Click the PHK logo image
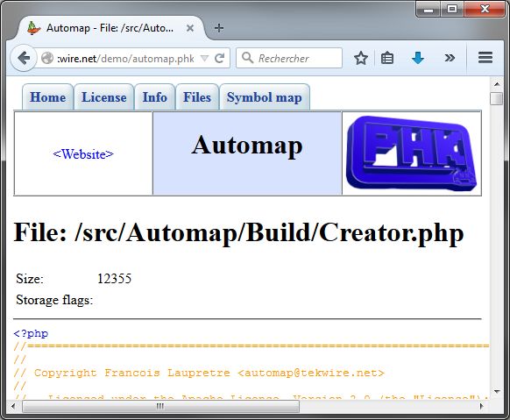This screenshot has width=510, height=420. pos(412,153)
